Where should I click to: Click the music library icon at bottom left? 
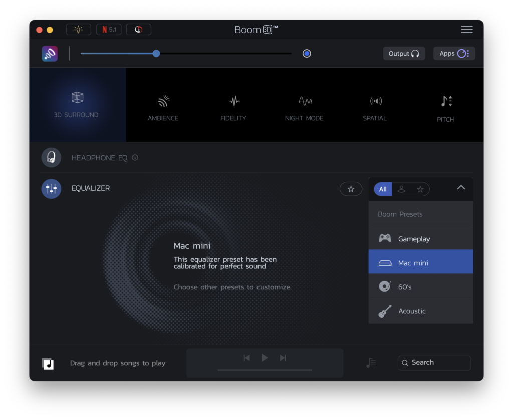point(48,364)
